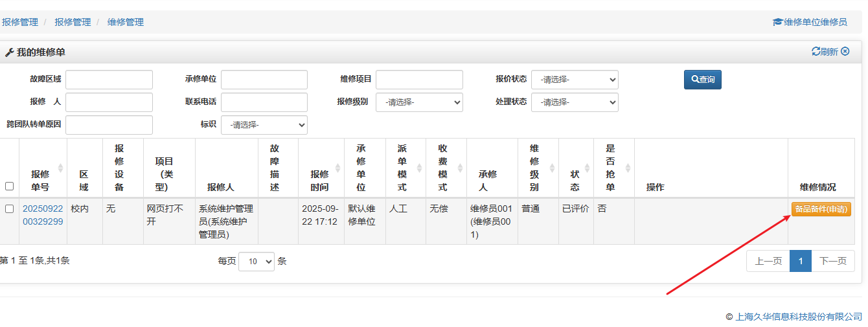Viewport: 868px width, 327px height.
Task: Click the first 报修管理 breadcrumb
Action: pos(20,22)
